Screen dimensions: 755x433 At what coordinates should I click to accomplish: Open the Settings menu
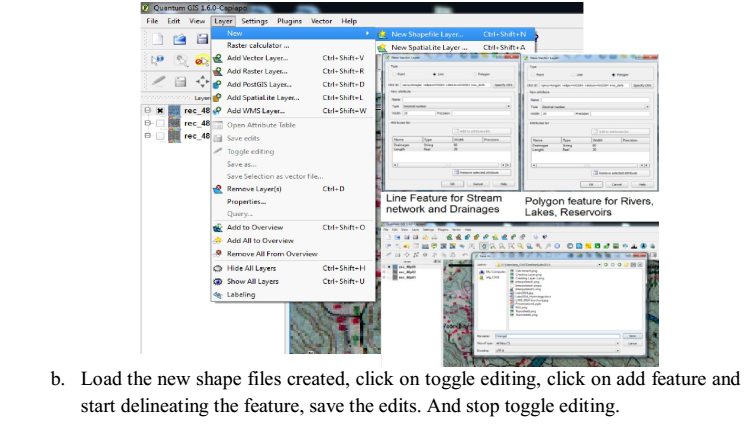[254, 21]
